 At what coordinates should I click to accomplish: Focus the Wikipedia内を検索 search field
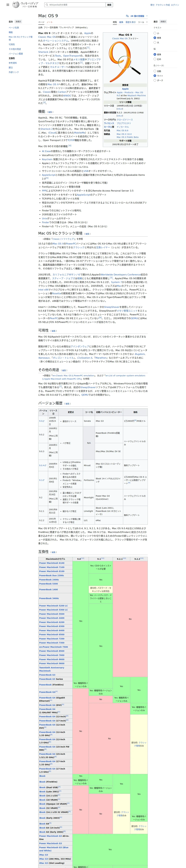(75, 5)
